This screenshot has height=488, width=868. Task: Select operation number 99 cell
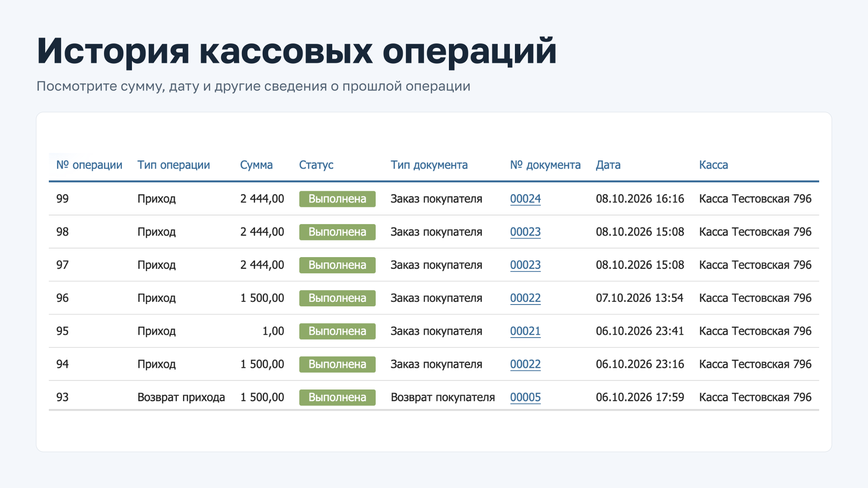62,199
